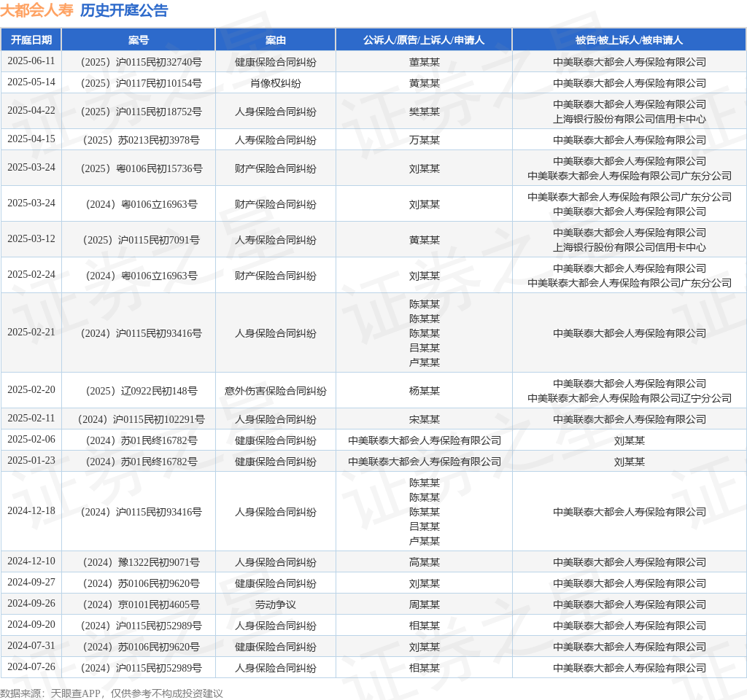Screen dimensions: 747x700
Task: Click plaintiff 樊某某
Action: (424, 112)
